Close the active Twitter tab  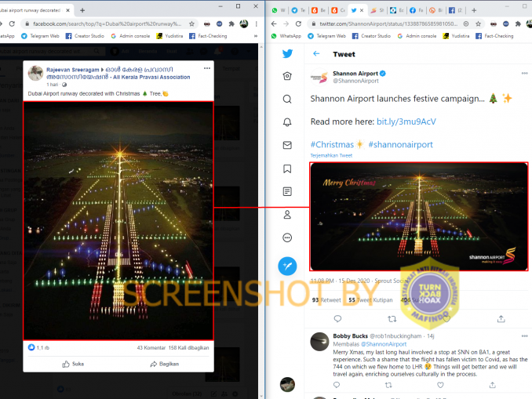(x=362, y=10)
